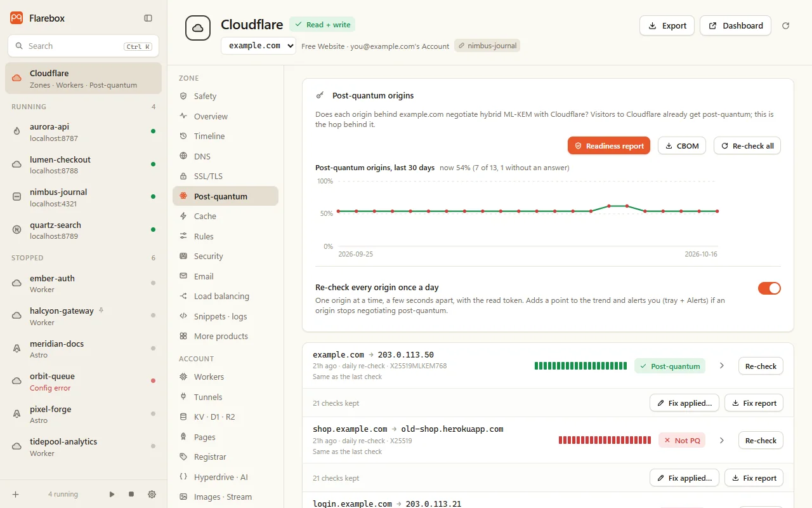Click Re-check all origins
Image resolution: width=812 pixels, height=508 pixels.
click(747, 145)
